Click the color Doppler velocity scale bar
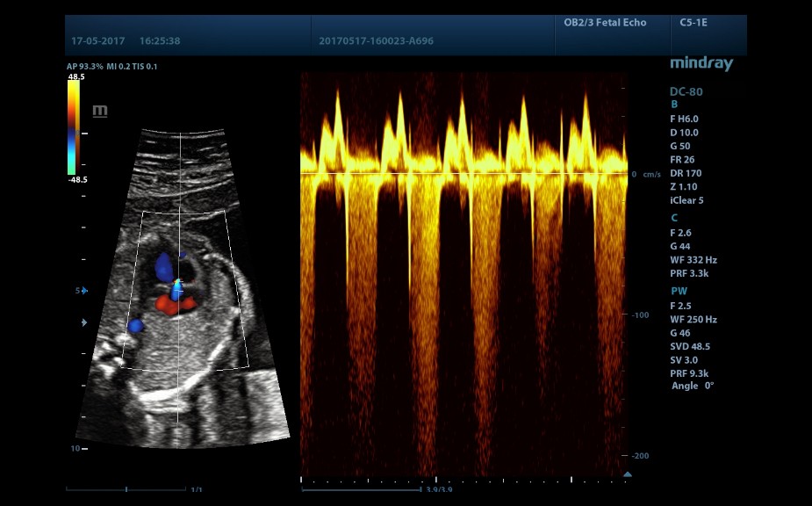 click(x=75, y=127)
